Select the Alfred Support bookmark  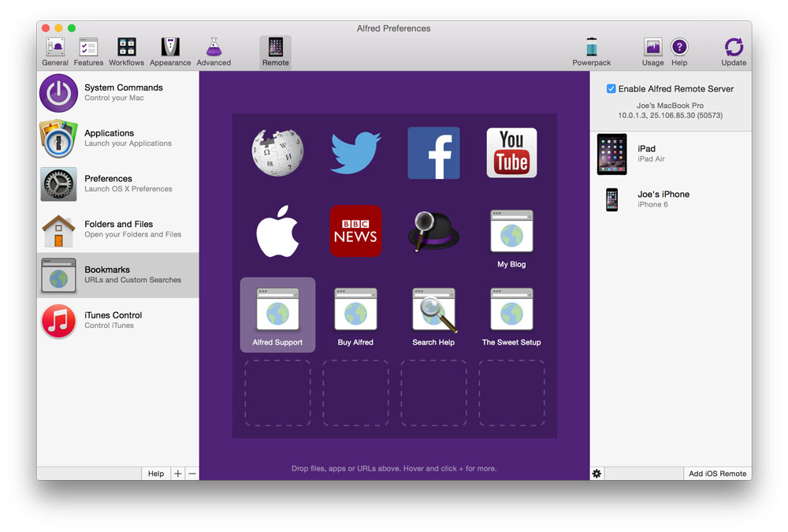pyautogui.click(x=277, y=314)
